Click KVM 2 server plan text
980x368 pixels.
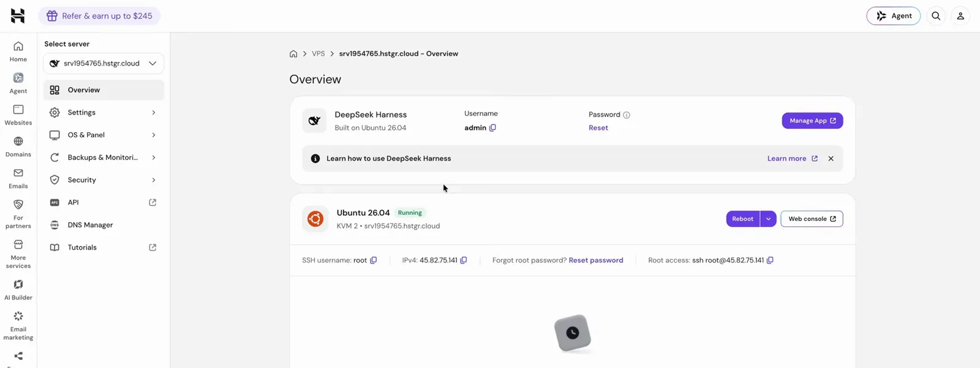(x=347, y=226)
